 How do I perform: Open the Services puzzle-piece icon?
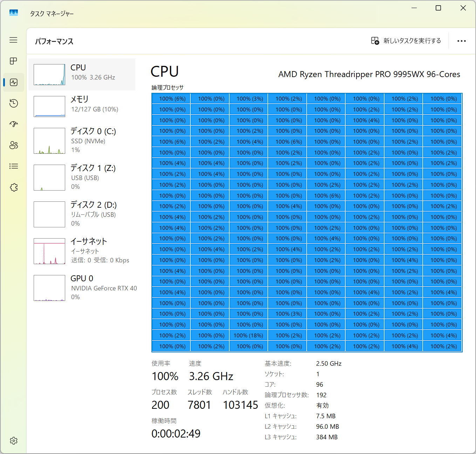point(14,187)
